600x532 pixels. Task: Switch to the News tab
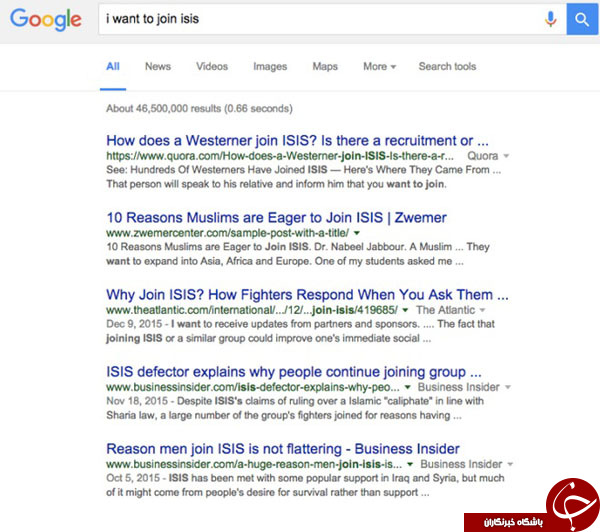coord(158,67)
